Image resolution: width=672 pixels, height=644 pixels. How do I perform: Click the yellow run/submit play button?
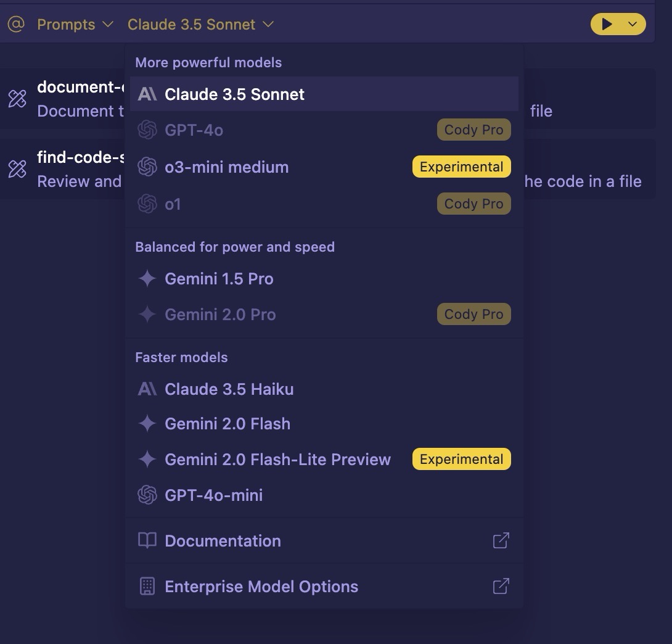607,24
